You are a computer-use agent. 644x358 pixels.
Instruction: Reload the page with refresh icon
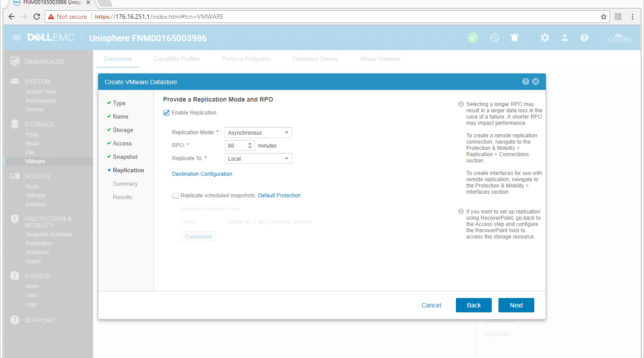[37, 17]
